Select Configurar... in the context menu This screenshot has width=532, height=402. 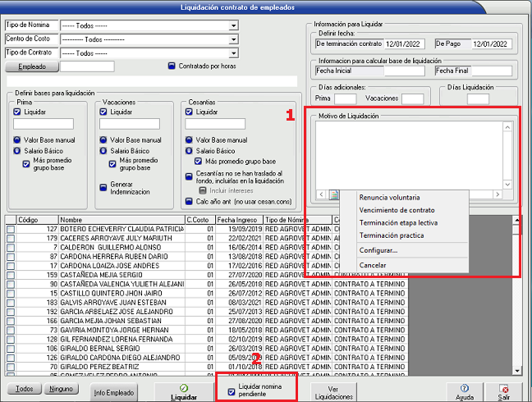pos(378,251)
